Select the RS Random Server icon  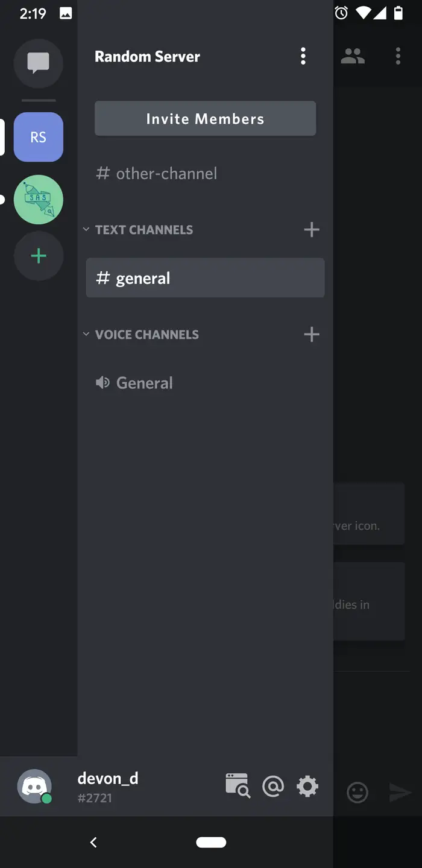click(38, 137)
